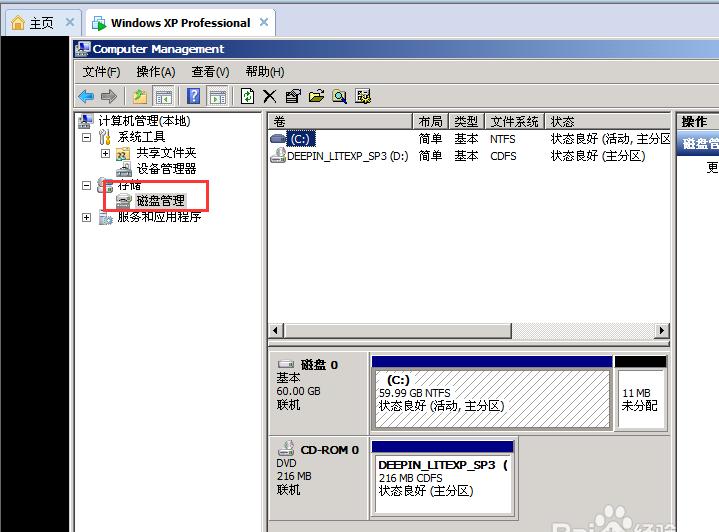Screen dimensions: 719x532
Task: Click the NTFS cell of C: row
Action: click(503, 139)
